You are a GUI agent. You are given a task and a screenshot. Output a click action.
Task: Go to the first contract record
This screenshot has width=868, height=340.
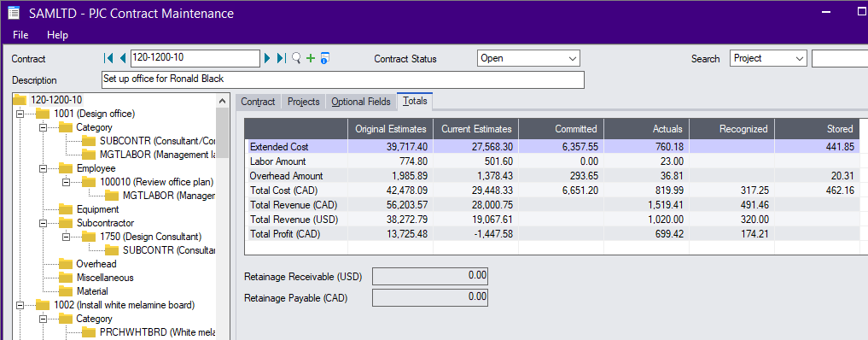[x=108, y=58]
